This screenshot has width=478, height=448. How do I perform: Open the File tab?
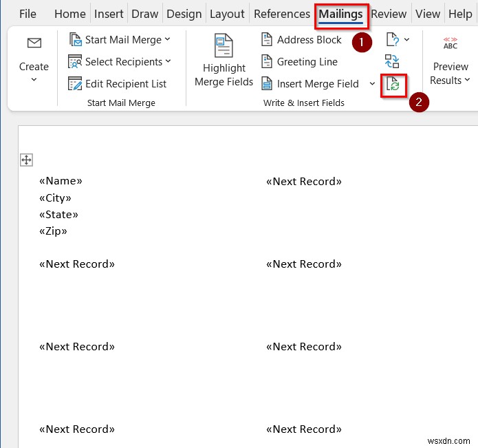tap(28, 14)
